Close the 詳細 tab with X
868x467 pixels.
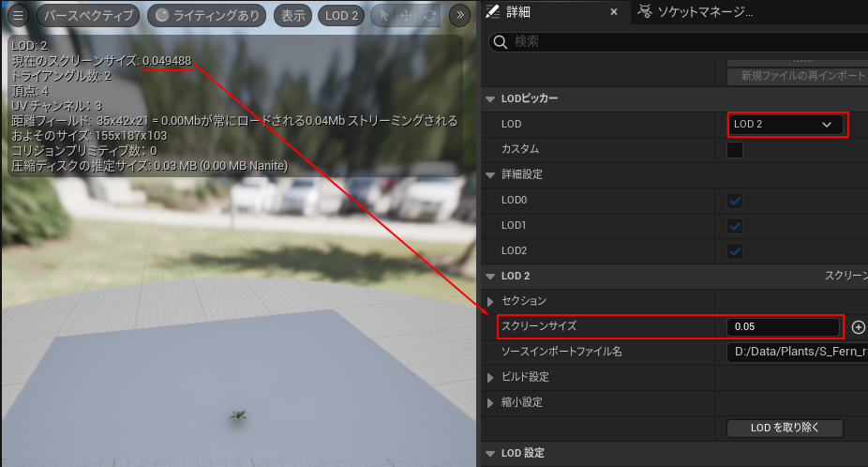(x=614, y=12)
